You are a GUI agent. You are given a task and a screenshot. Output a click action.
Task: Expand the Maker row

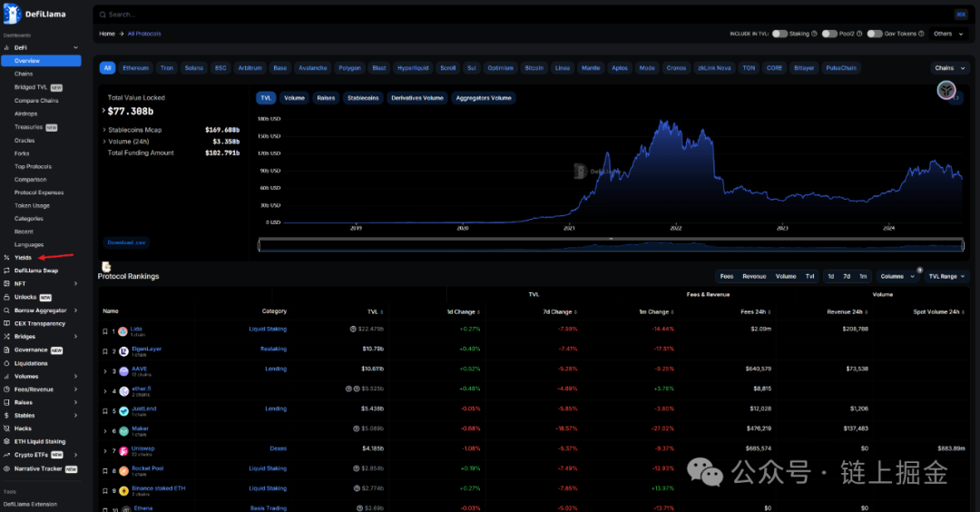click(x=105, y=430)
